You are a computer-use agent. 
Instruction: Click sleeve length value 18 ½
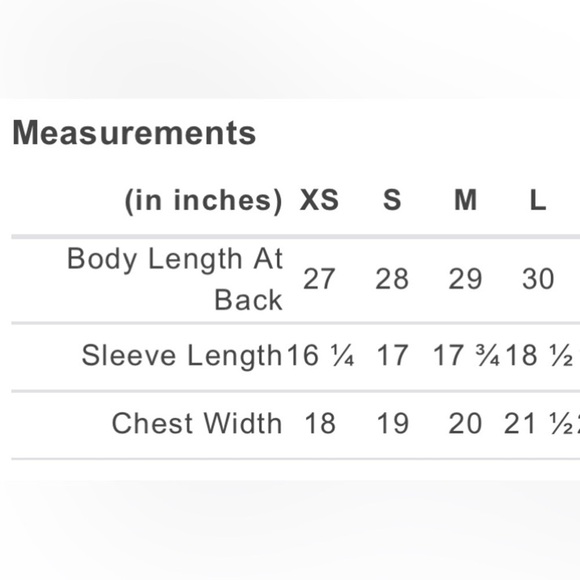point(539,355)
